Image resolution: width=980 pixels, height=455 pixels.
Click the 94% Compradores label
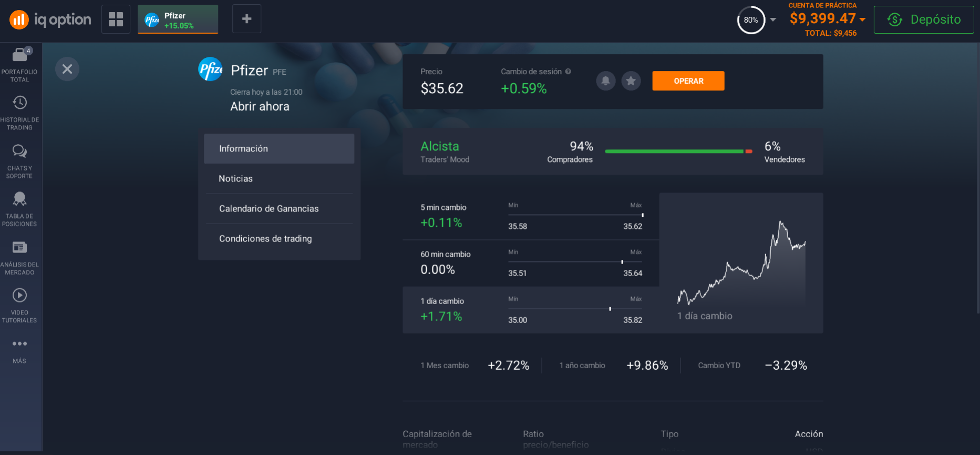click(570, 152)
